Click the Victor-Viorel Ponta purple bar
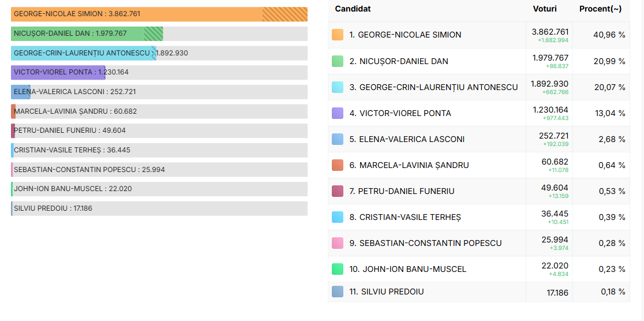Screen dimensions: 644x321 tap(58, 72)
